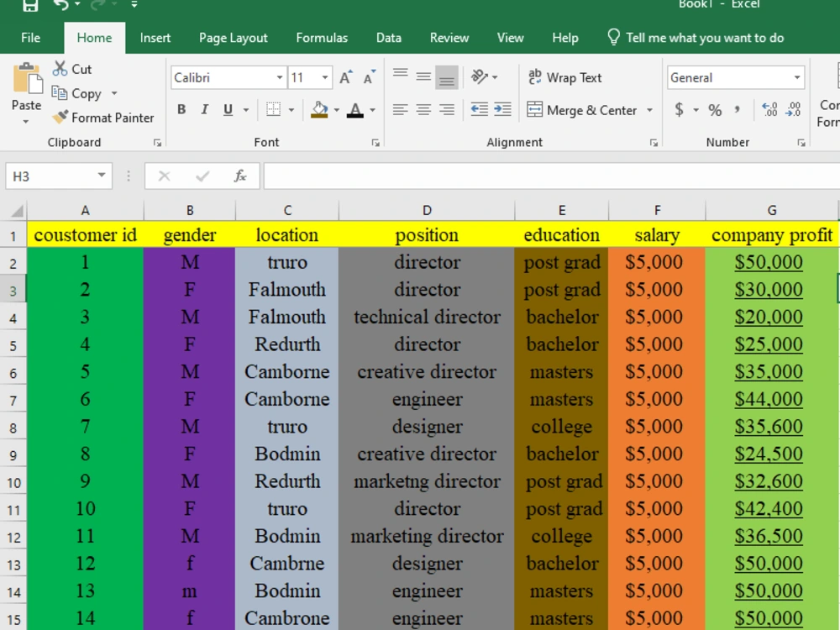Click cell 'technical director'
This screenshot has width=840, height=630.
click(427, 317)
